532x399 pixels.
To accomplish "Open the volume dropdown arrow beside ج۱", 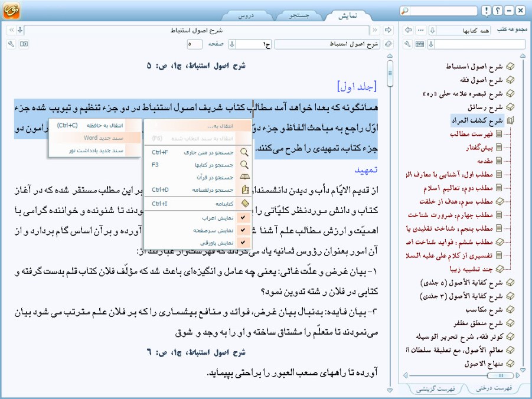I will pos(232,44).
